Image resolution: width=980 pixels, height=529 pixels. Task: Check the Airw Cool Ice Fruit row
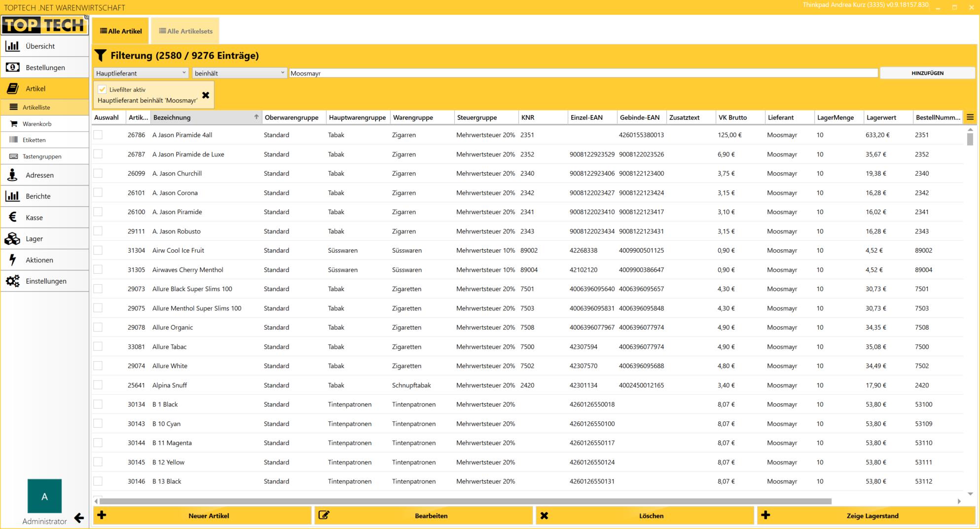click(x=98, y=250)
